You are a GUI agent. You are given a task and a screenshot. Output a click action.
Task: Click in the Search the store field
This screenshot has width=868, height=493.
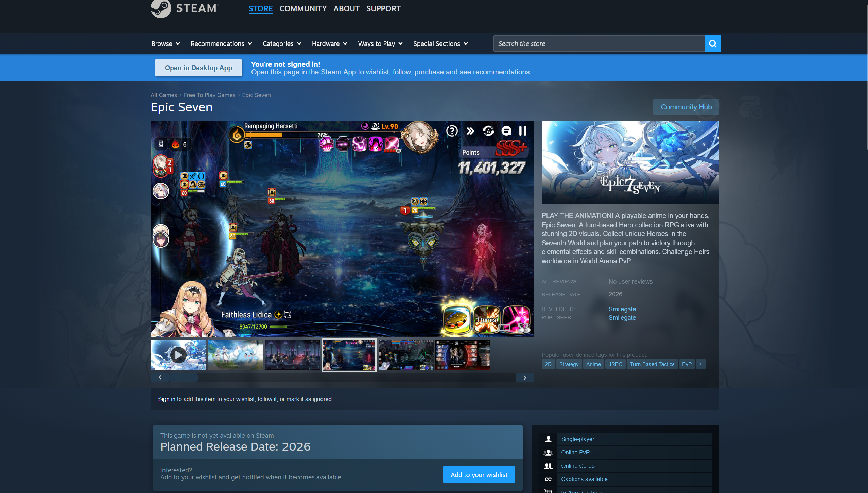tap(599, 43)
